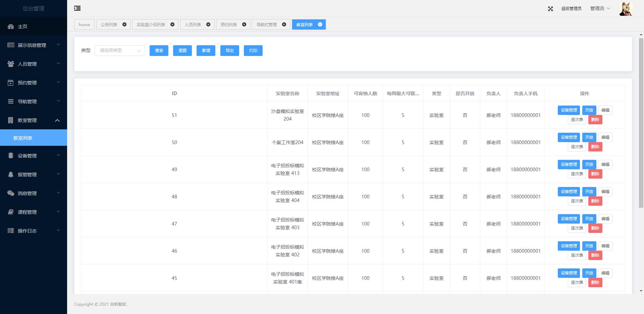Screen dimensions: 644x314
Task: Click the 重置 button
Action: (x=182, y=51)
